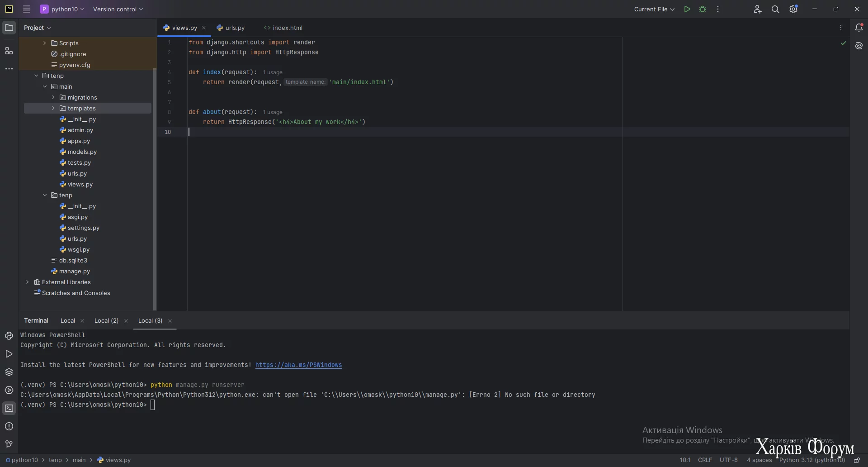The width and height of the screenshot is (868, 467).
Task: Open the Python Packages tool window
Action: pos(9,372)
